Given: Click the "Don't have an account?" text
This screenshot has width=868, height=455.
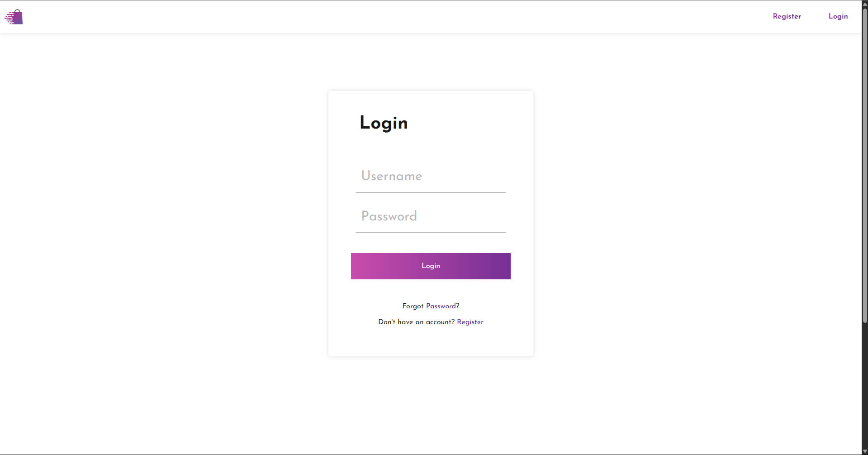Looking at the screenshot, I should point(416,322).
